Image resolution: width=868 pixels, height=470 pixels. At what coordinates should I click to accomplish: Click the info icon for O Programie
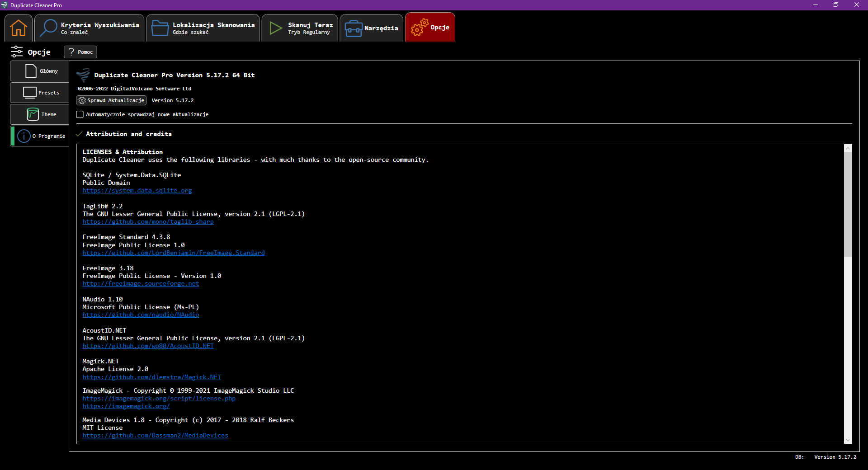[24, 136]
